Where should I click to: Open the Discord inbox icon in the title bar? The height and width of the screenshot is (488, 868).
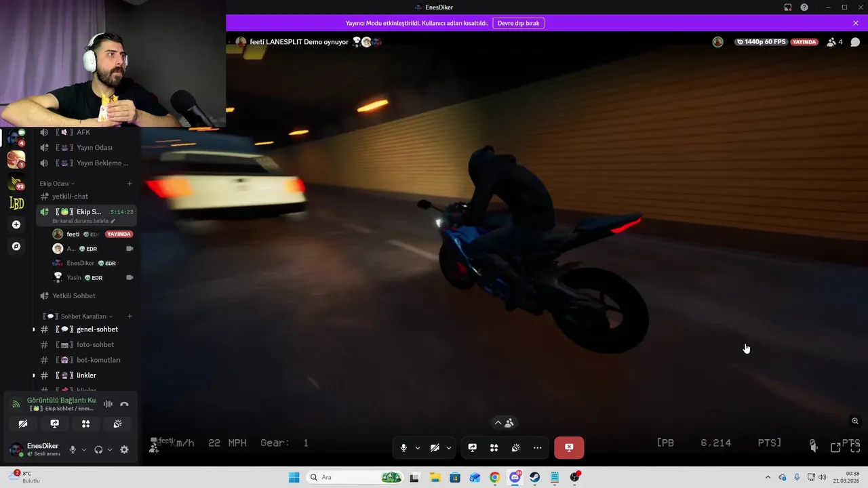pos(788,7)
